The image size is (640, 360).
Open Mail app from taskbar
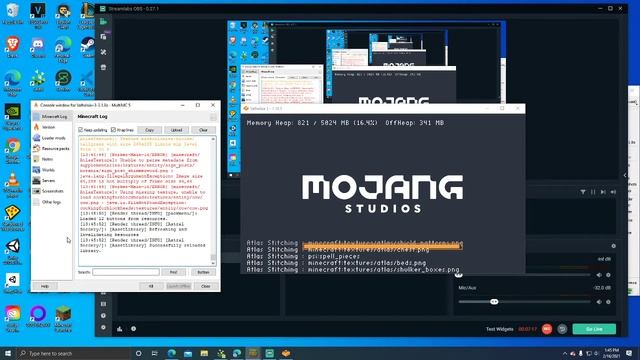[x=188, y=353]
